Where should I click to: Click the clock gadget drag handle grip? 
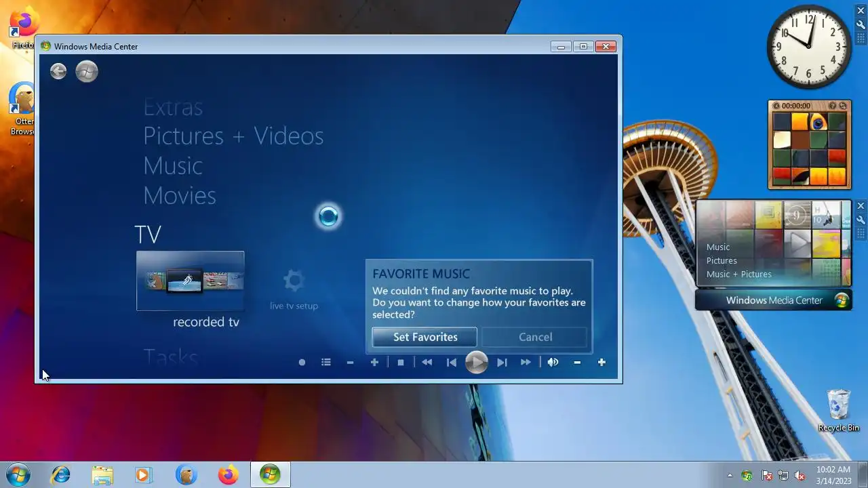click(x=861, y=38)
